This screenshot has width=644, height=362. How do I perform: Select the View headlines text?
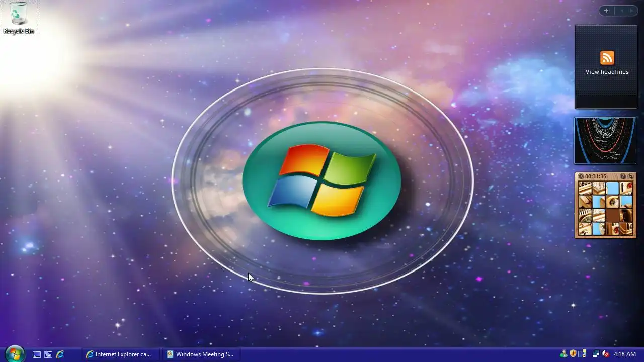click(x=607, y=72)
